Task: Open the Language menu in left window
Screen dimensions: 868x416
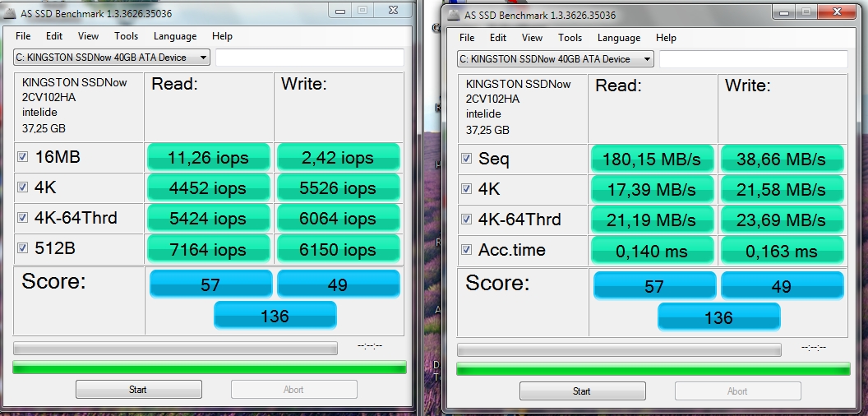Action: point(175,36)
